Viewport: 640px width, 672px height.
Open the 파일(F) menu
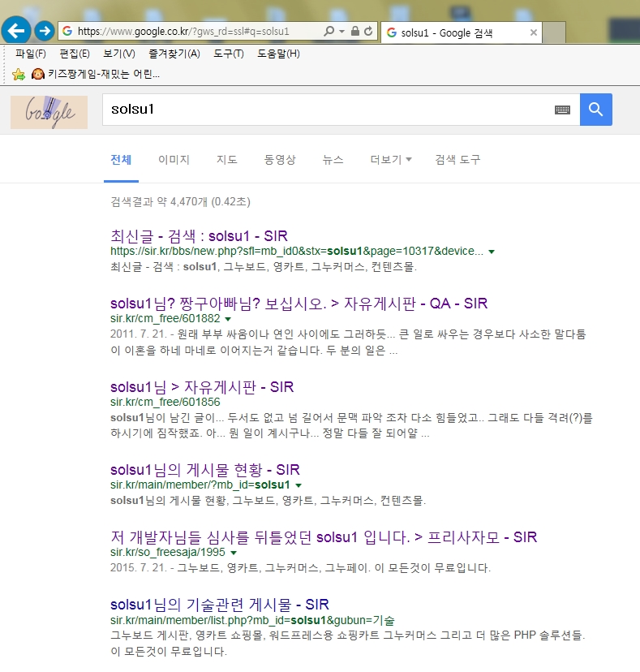coord(31,54)
